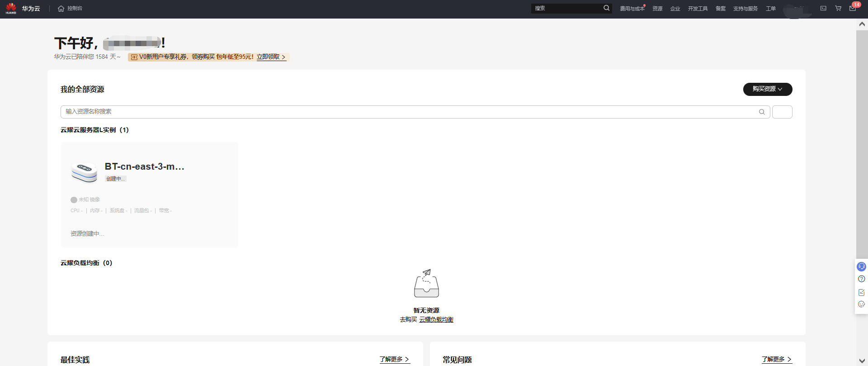Click the 未知 镜像 label
The image size is (868, 366).
pos(89,200)
